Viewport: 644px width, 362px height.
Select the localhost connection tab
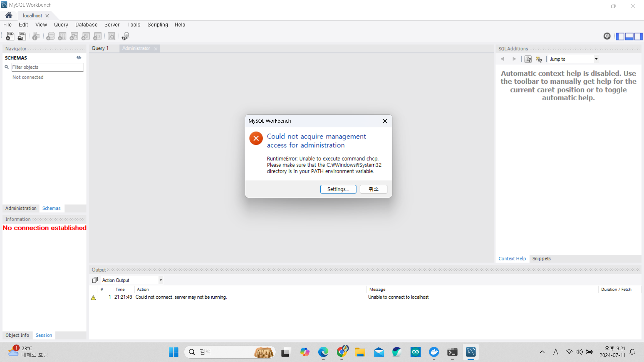click(33, 15)
